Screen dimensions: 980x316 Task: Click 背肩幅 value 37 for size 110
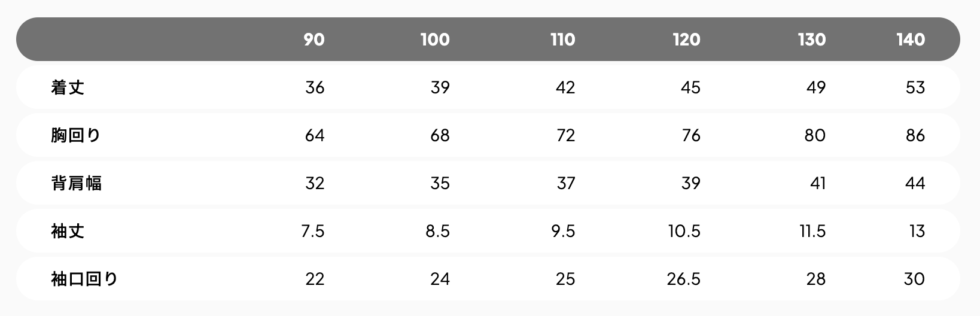click(x=566, y=183)
